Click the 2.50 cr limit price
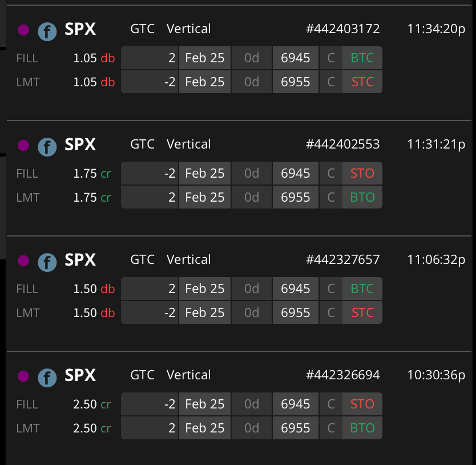 click(x=92, y=428)
